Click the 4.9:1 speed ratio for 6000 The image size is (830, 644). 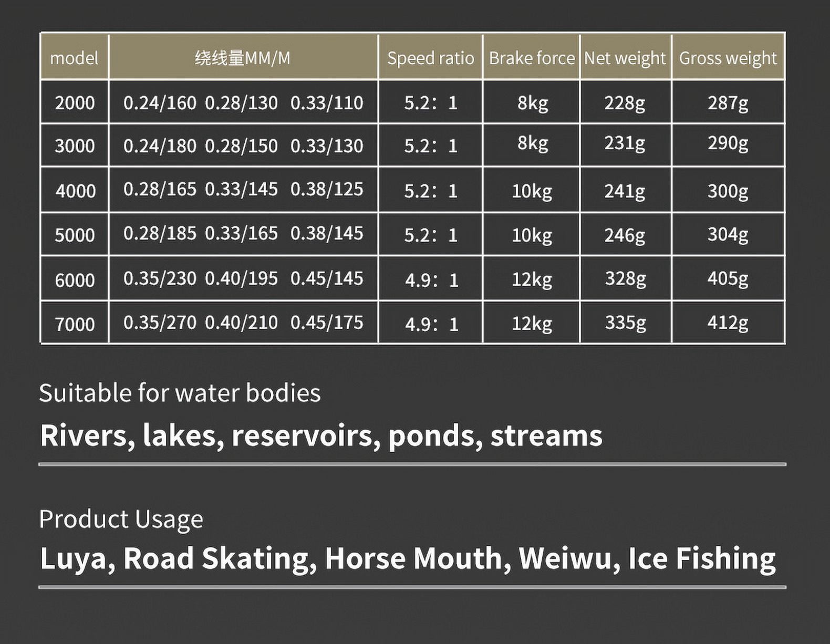click(430, 279)
